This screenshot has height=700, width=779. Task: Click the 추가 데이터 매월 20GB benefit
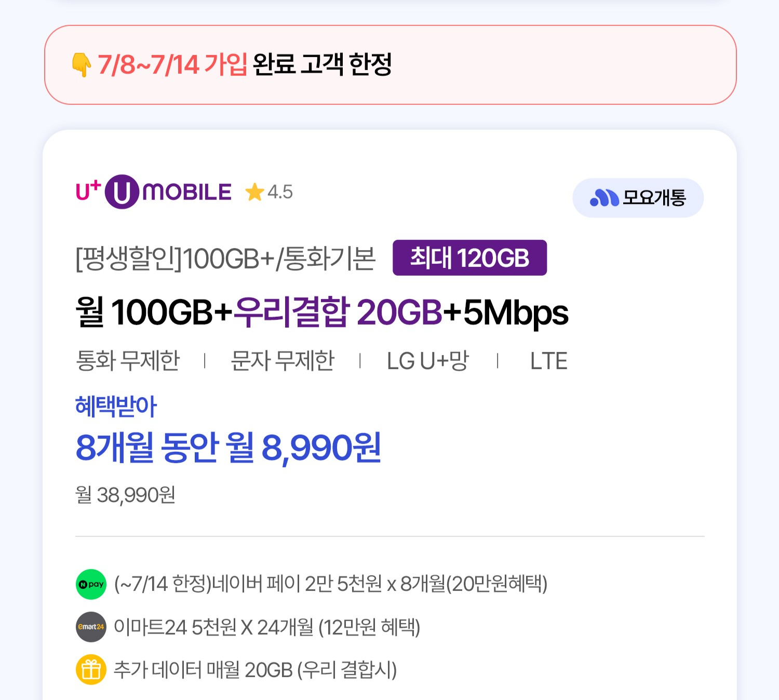tap(255, 670)
